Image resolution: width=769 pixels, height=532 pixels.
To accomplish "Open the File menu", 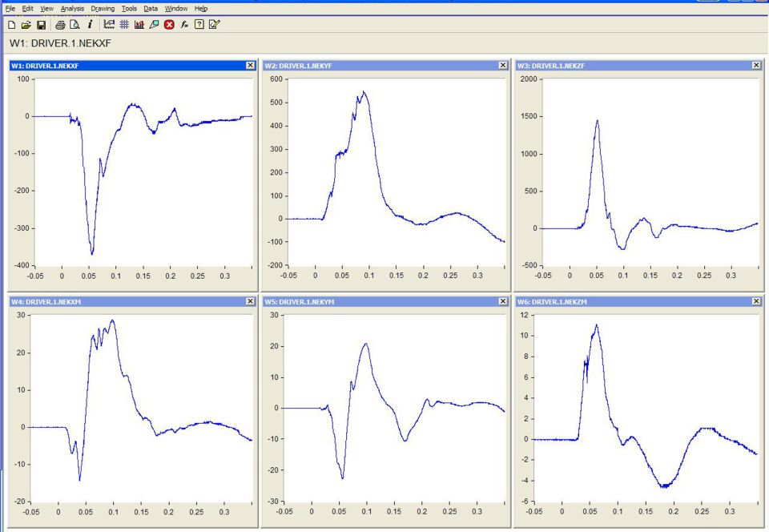I will [10, 9].
